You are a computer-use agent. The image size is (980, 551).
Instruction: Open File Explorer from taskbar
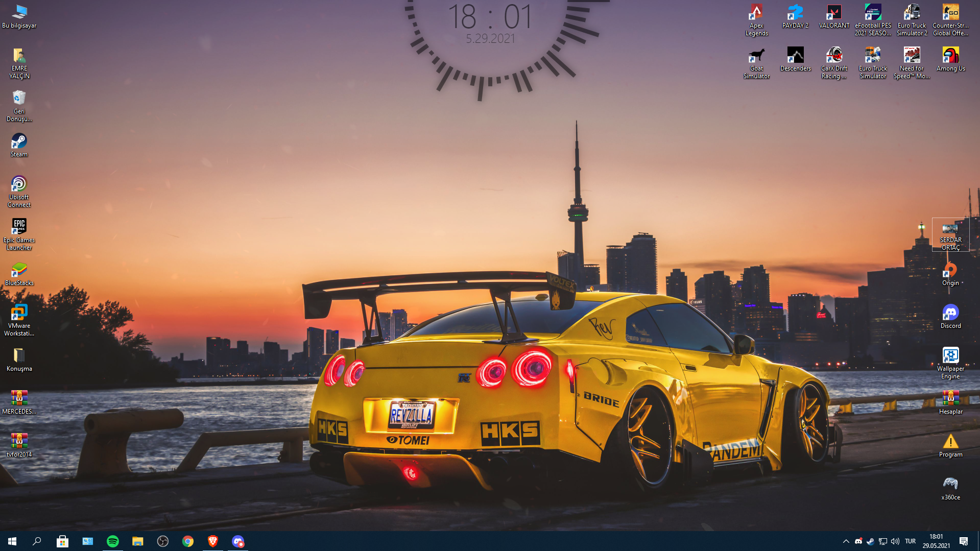(137, 541)
